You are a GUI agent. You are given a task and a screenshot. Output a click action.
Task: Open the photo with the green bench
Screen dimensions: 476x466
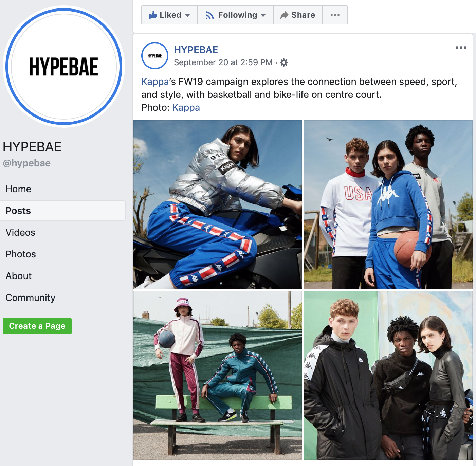218,375
